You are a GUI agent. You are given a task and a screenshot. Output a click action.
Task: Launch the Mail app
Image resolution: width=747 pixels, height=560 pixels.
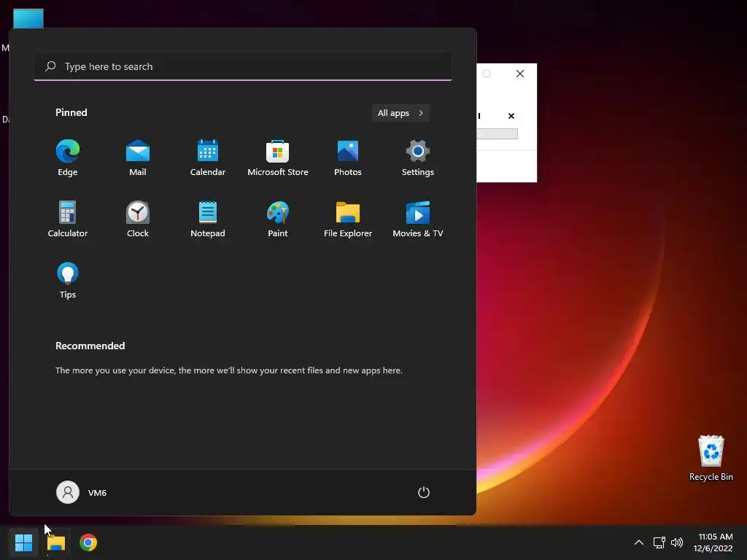coord(138,158)
